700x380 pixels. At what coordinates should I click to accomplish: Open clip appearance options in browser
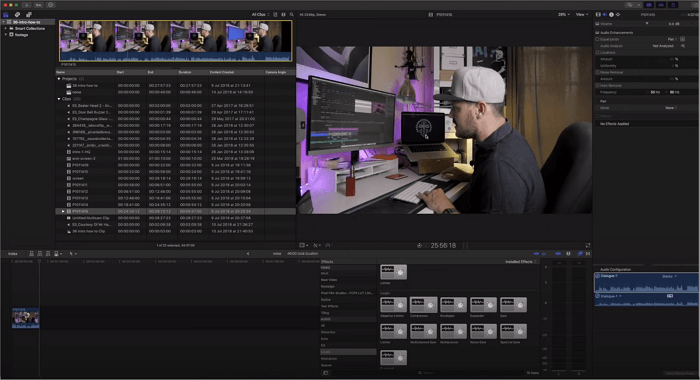[283, 15]
